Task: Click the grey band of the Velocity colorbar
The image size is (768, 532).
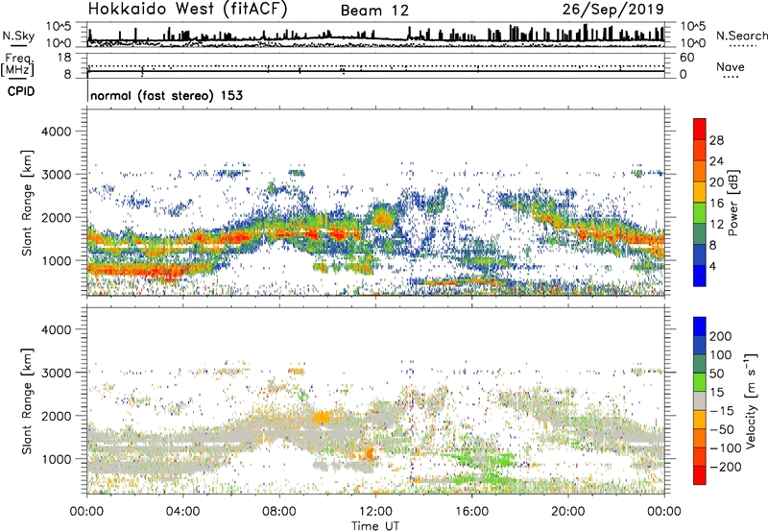Action: click(700, 401)
